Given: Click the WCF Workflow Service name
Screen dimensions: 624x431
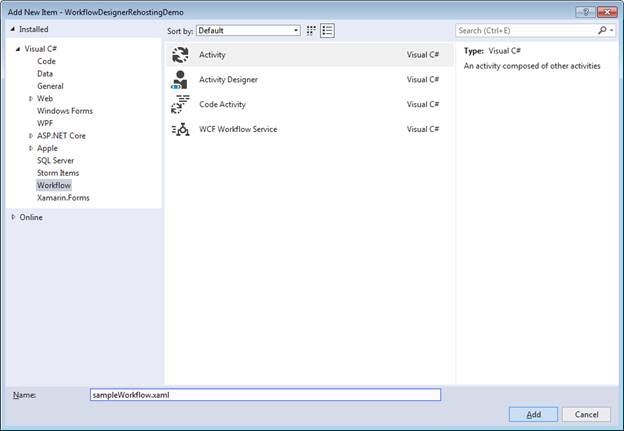Looking at the screenshot, I should 238,129.
